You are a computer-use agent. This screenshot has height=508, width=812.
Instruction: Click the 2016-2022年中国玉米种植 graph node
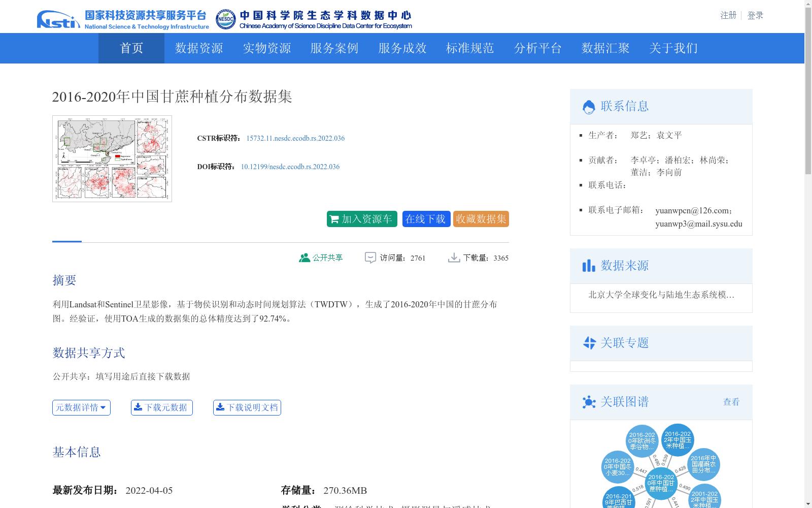[678, 440]
